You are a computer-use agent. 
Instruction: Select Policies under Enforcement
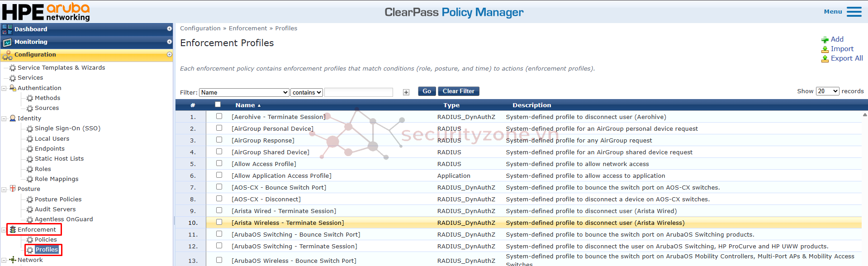[46, 240]
